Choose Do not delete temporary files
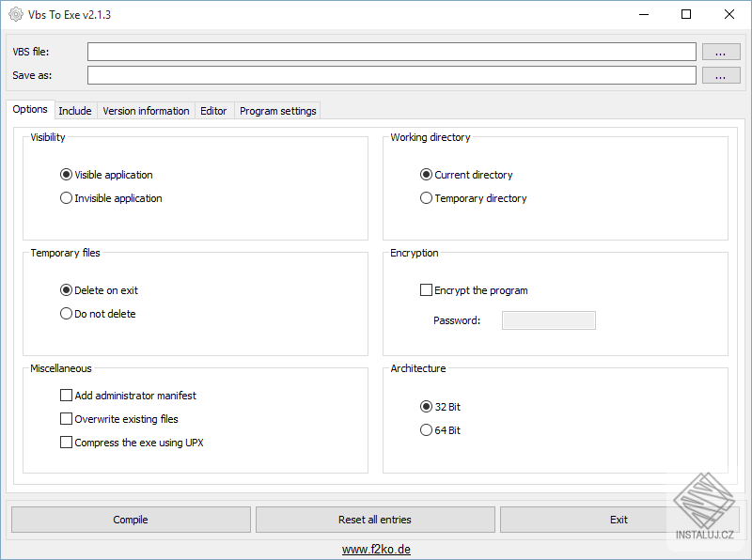The width and height of the screenshot is (752, 560). (66, 314)
